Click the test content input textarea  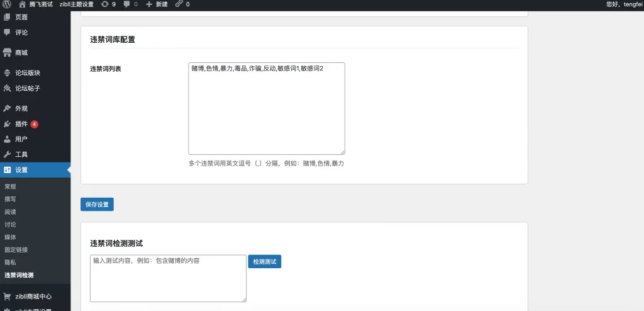pos(168,278)
